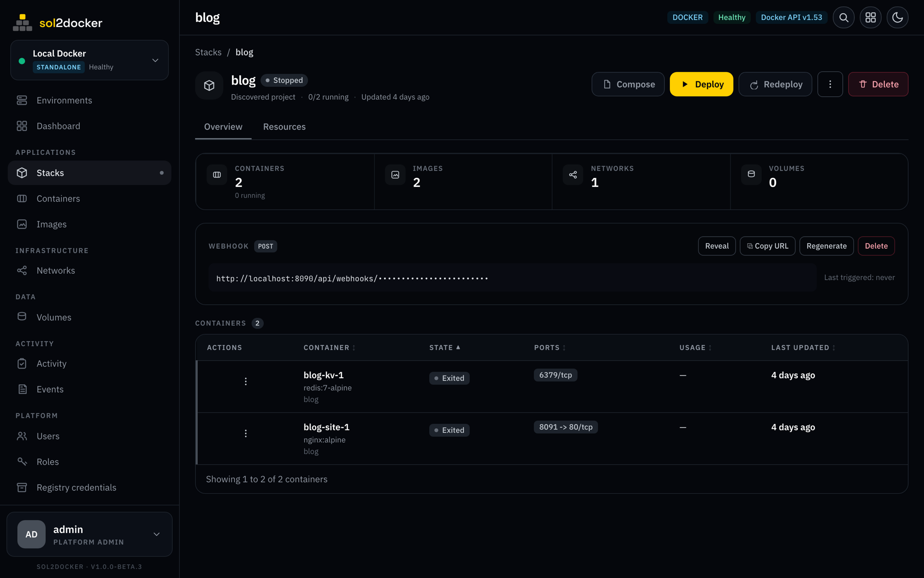Click Copy URL webhook button
Screen dimensions: 924x578
[767, 246]
